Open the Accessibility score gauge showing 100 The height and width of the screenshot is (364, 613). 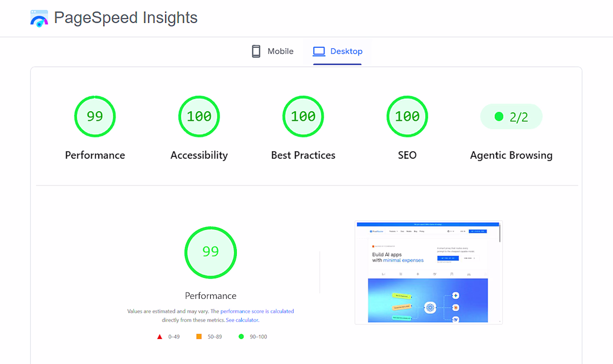coord(199,116)
